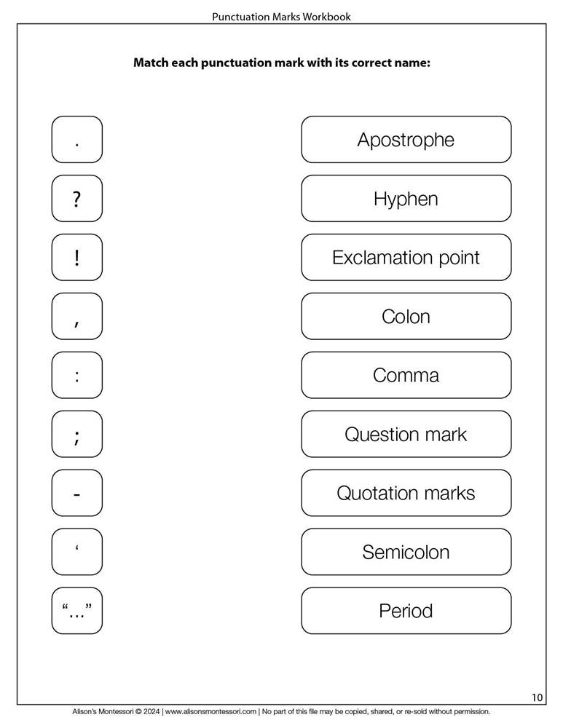Image resolution: width=563 pixels, height=728 pixels.
Task: Select the question mark symbol box
Action: pos(76,199)
